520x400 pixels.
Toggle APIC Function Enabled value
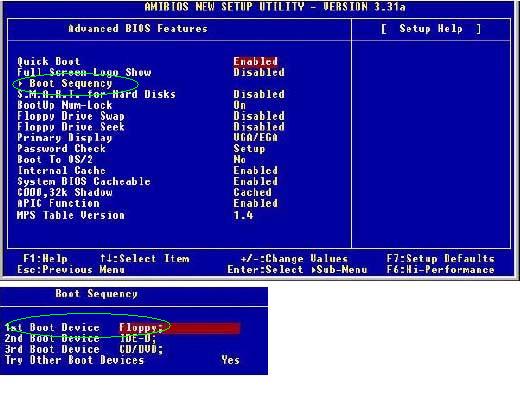point(255,203)
